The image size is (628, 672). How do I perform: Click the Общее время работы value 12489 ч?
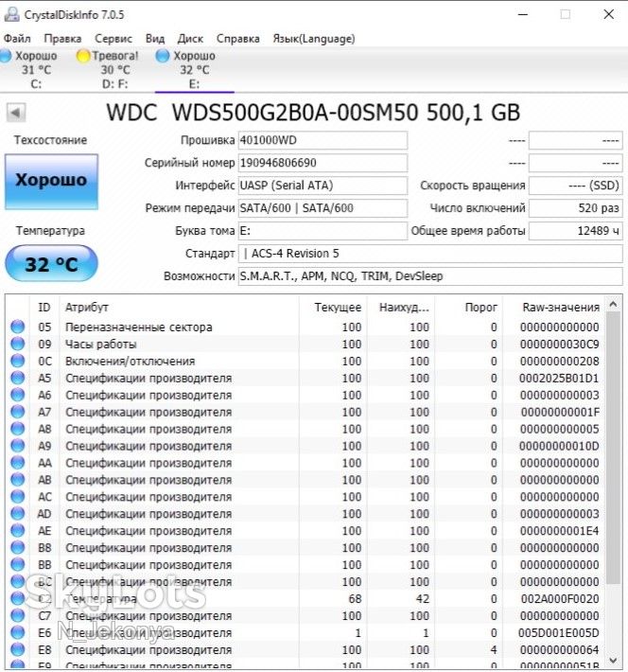[x=575, y=231]
